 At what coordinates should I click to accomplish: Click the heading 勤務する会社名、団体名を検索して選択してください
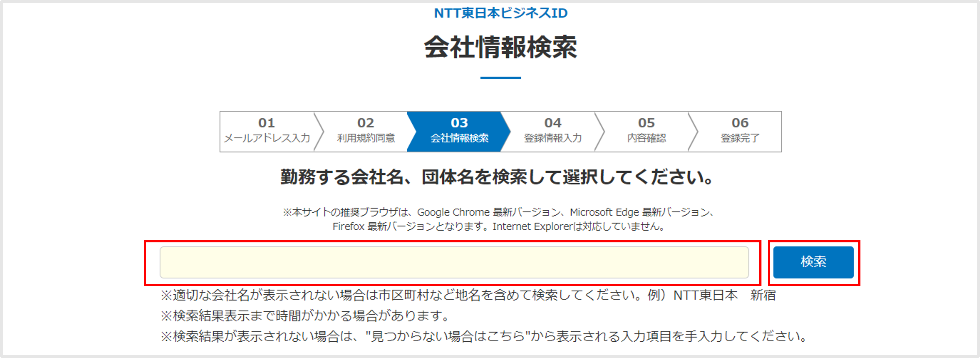click(x=497, y=177)
